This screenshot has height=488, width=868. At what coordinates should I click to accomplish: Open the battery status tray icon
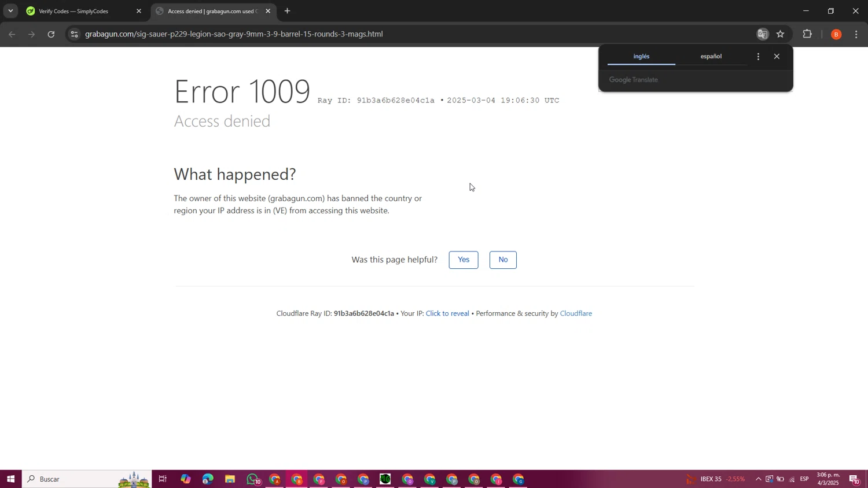(x=780, y=479)
